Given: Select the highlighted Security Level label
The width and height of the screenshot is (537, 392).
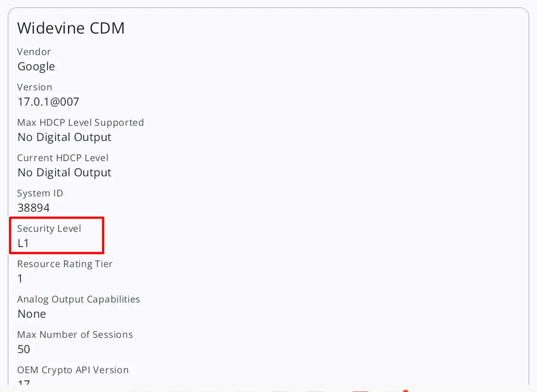Looking at the screenshot, I should pos(49,229).
